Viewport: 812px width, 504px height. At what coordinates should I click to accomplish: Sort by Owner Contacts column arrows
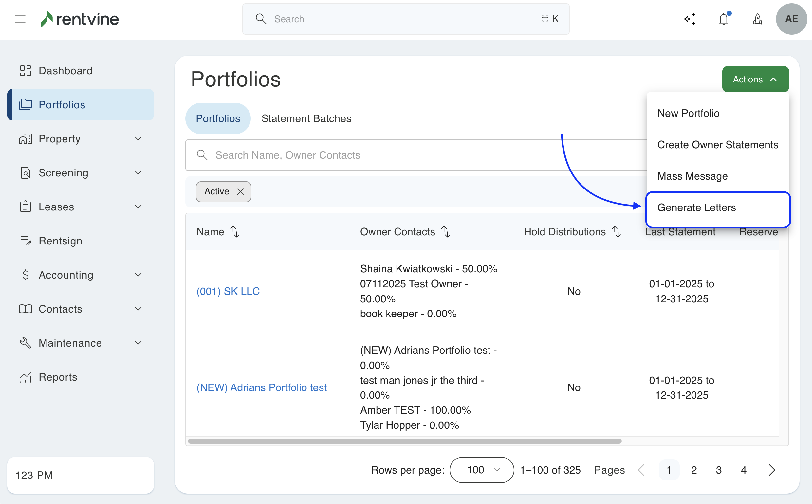tap(446, 232)
